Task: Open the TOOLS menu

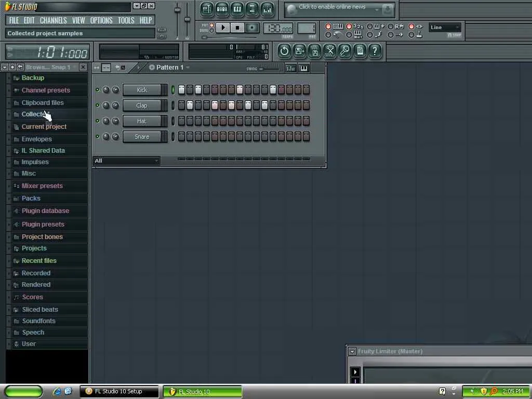Action: [126, 20]
